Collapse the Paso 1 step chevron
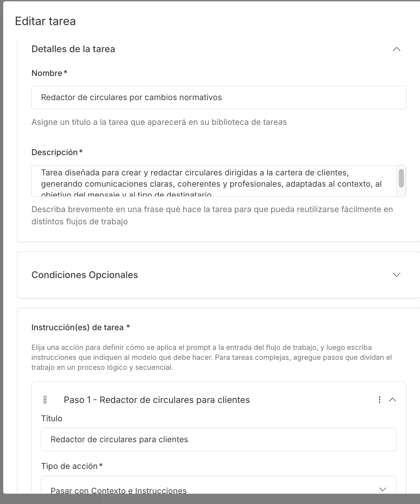This screenshot has height=504, width=420. pyautogui.click(x=392, y=400)
